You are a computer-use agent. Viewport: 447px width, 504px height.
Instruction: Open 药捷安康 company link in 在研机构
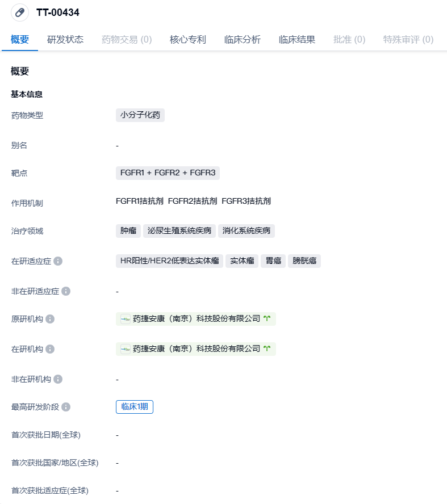point(196,349)
